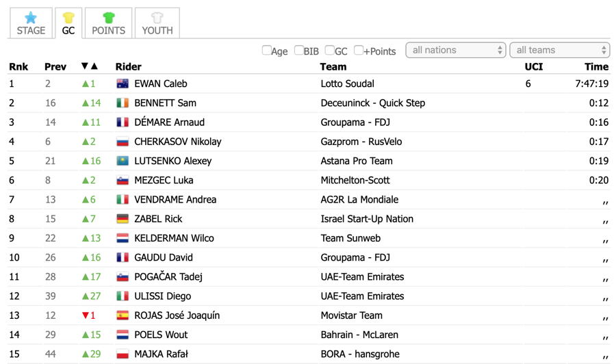The width and height of the screenshot is (616, 364).
Task: Switch to the GC tab
Action: click(x=68, y=23)
